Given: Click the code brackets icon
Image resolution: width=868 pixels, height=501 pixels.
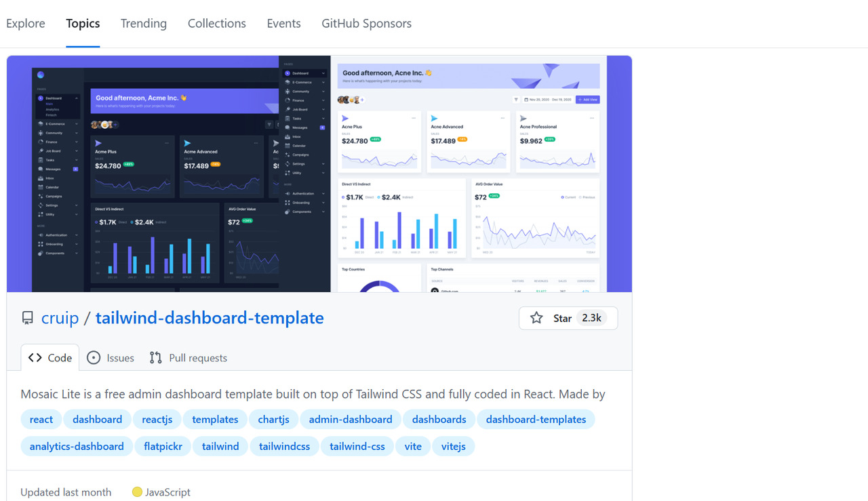Looking at the screenshot, I should 35,358.
